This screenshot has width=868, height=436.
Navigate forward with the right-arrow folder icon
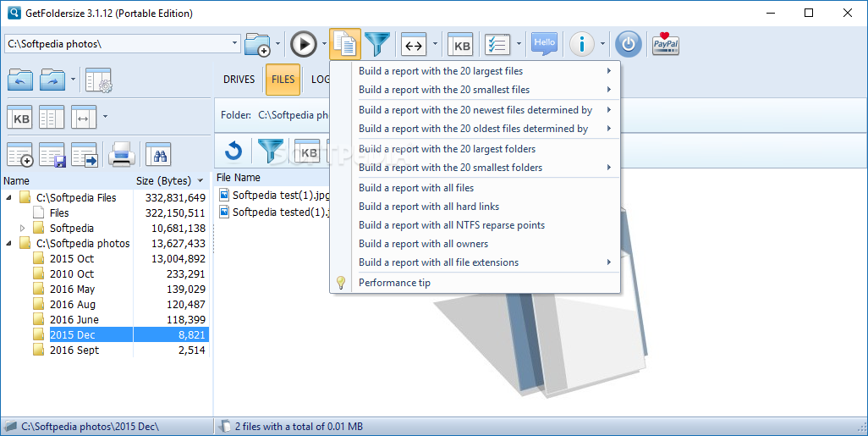(x=52, y=80)
